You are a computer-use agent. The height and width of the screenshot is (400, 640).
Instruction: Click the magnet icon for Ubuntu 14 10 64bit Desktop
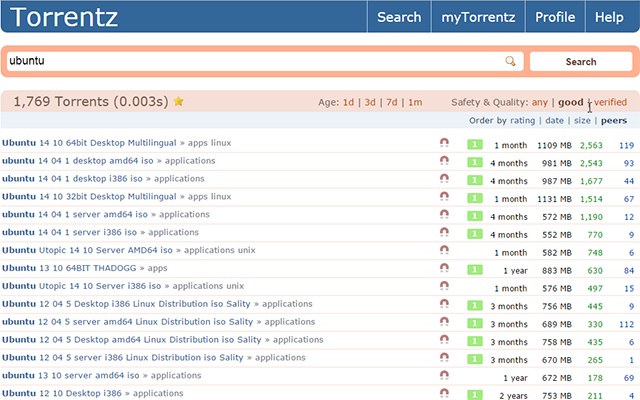pos(444,143)
